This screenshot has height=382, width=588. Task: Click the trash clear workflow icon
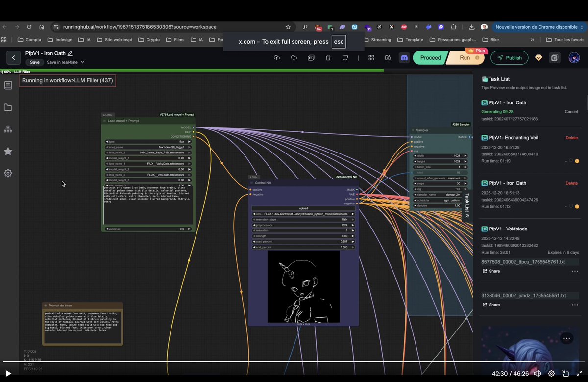click(328, 58)
